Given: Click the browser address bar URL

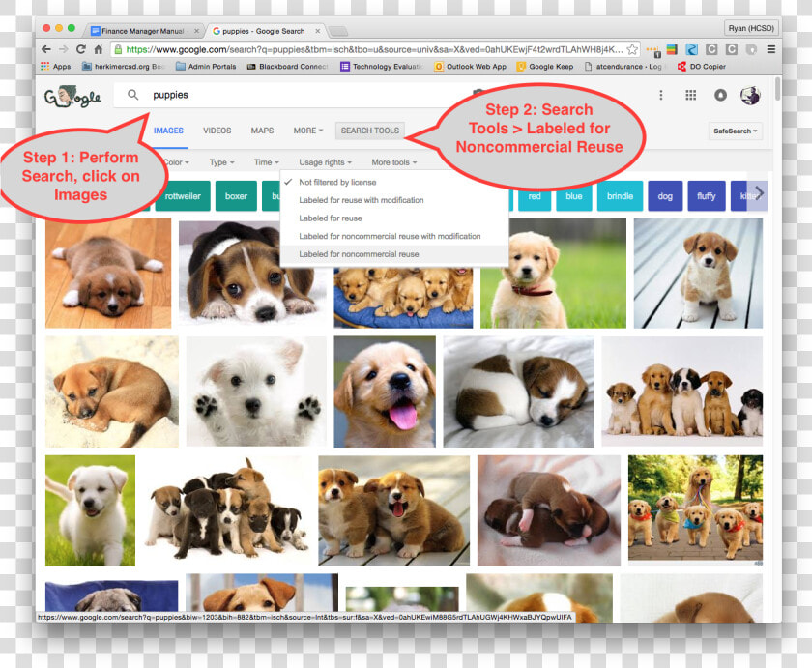Looking at the screenshot, I should pyautogui.click(x=374, y=49).
